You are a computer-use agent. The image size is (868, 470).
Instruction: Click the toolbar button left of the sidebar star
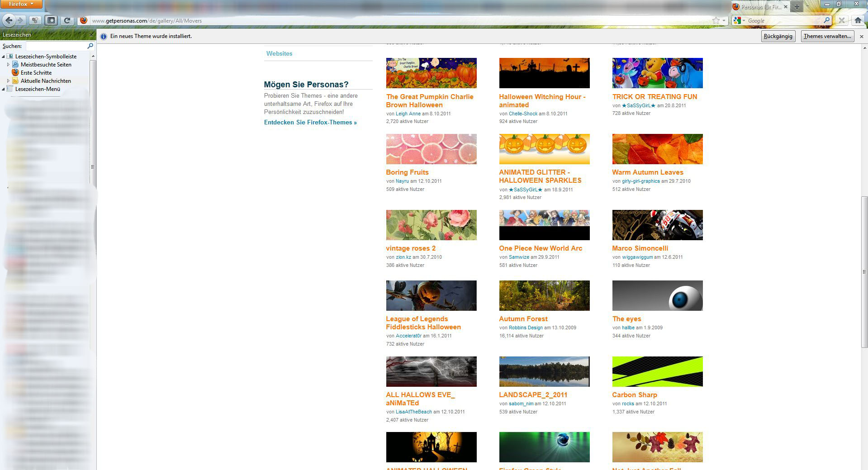pos(35,20)
